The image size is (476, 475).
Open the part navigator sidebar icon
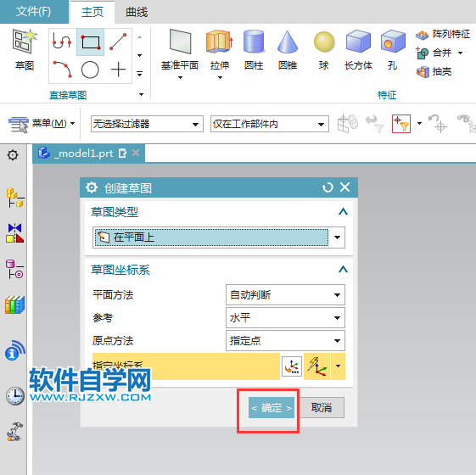15,269
